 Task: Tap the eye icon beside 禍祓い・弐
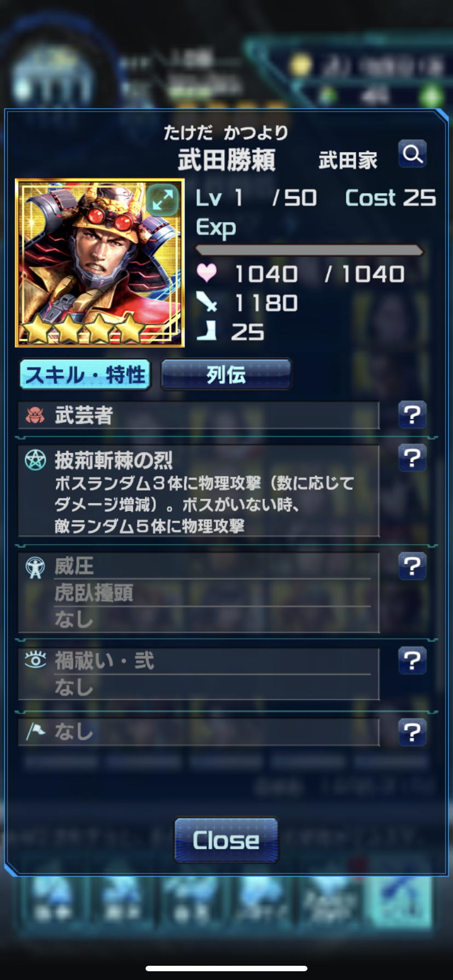point(36,660)
